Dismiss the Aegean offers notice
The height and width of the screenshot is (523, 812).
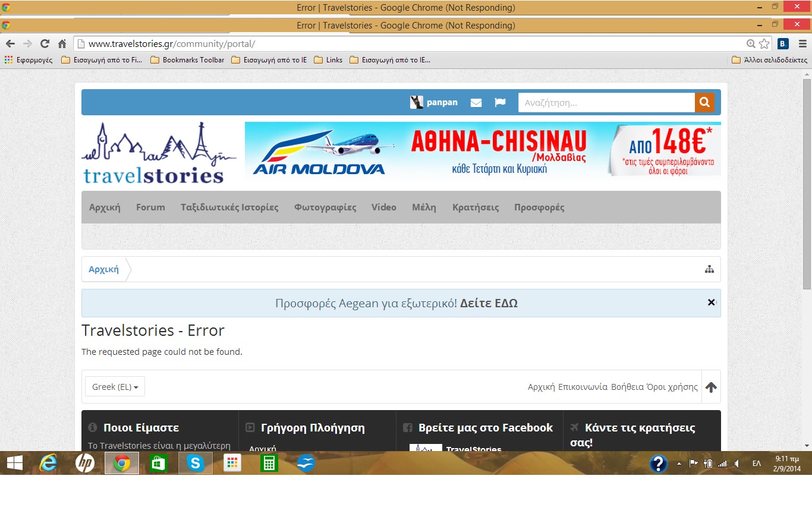(x=711, y=303)
